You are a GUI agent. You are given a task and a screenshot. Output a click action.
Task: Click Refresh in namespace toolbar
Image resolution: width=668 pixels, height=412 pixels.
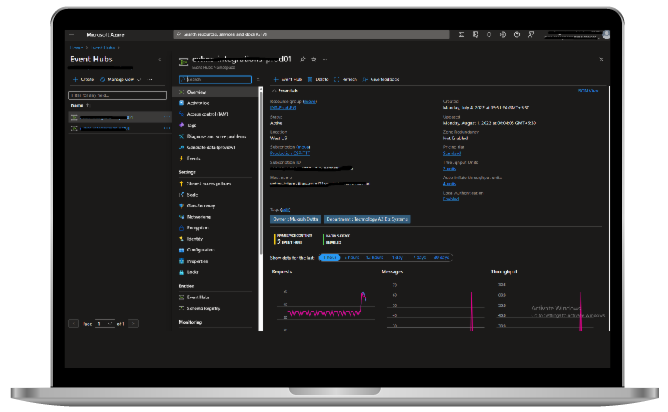tap(346, 79)
